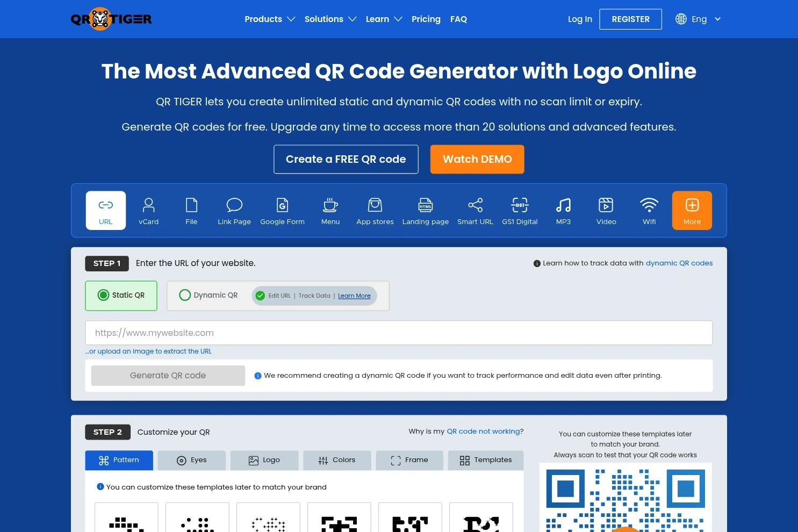Click the Log In link

pyautogui.click(x=580, y=19)
